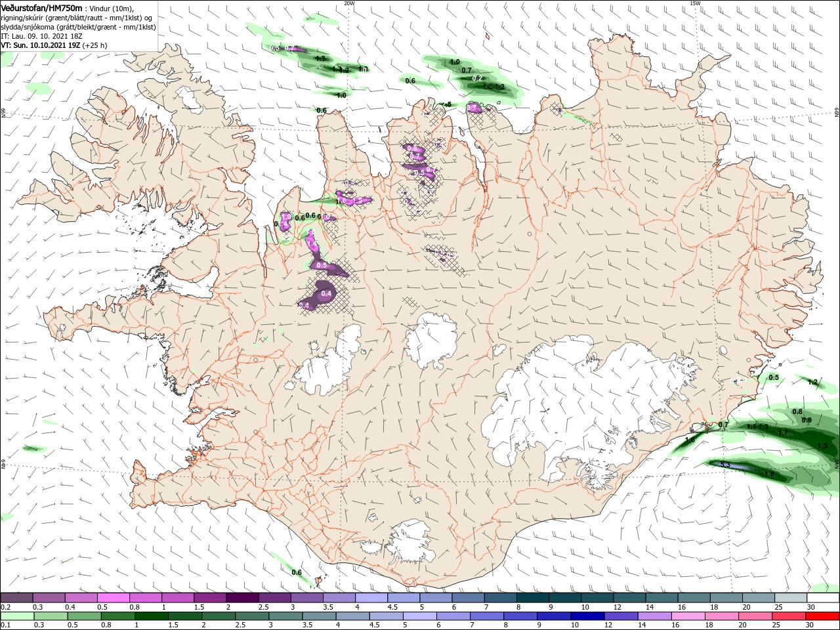Image resolution: width=840 pixels, height=630 pixels.
Task: Click the 1.7 rain value in the southeast band
Action: click(x=782, y=433)
